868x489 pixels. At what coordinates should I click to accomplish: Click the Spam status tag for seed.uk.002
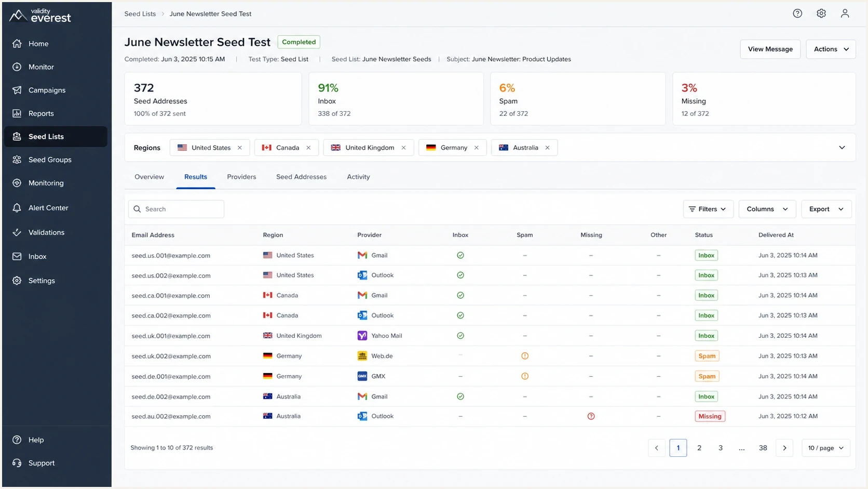pos(707,356)
